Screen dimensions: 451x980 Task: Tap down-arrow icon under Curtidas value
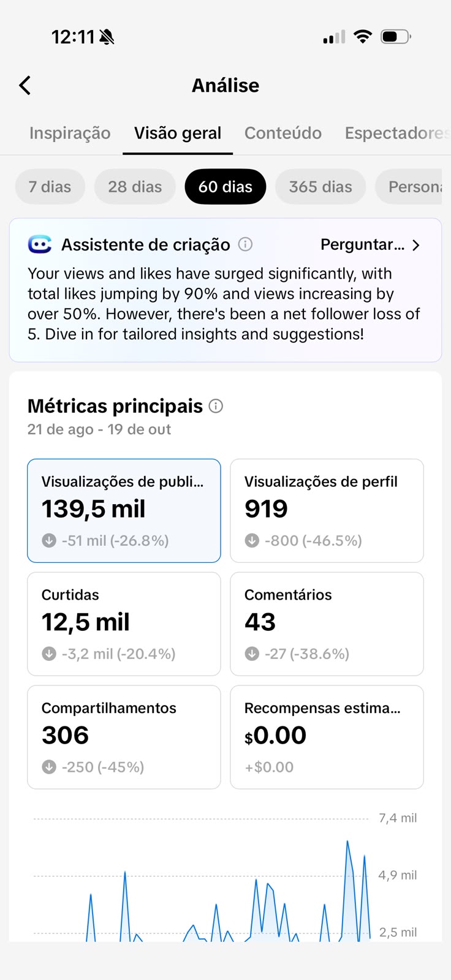[49, 654]
